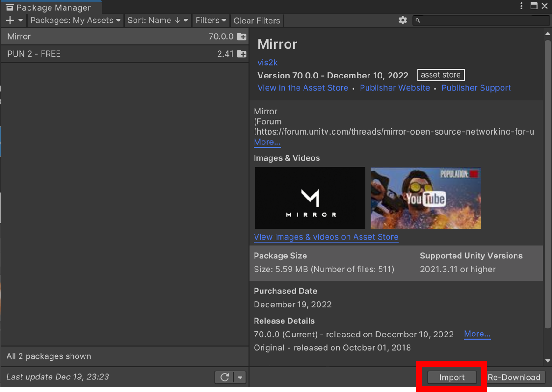The height and width of the screenshot is (392, 552).
Task: Click the Mirror title heading
Action: (277, 44)
